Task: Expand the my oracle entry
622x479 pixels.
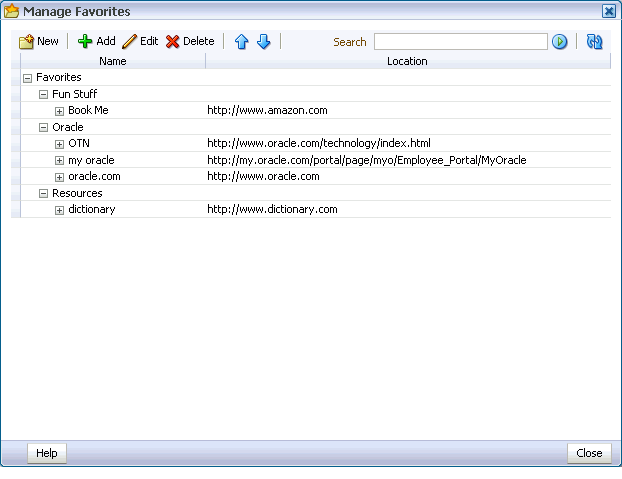Action: click(59, 161)
